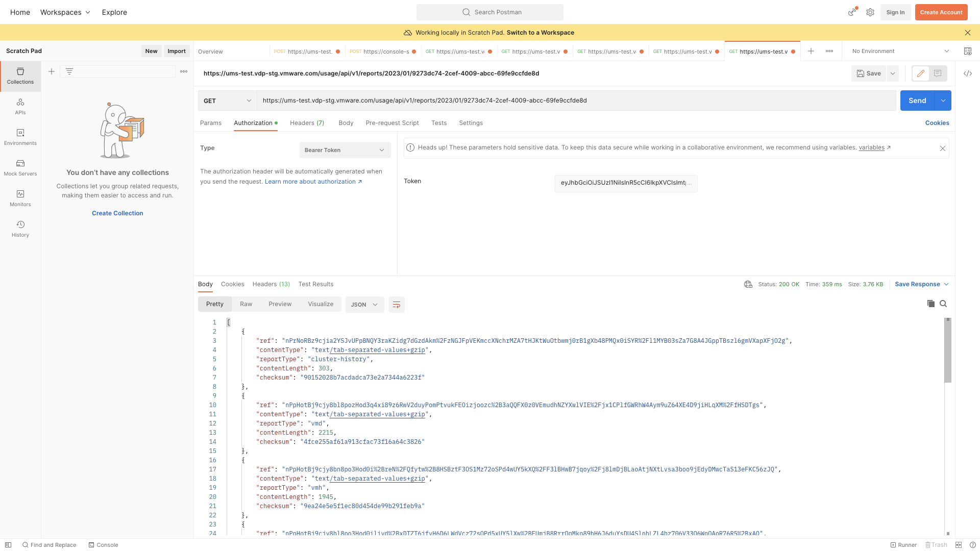
Task: Click the blue Send button
Action: click(x=917, y=101)
